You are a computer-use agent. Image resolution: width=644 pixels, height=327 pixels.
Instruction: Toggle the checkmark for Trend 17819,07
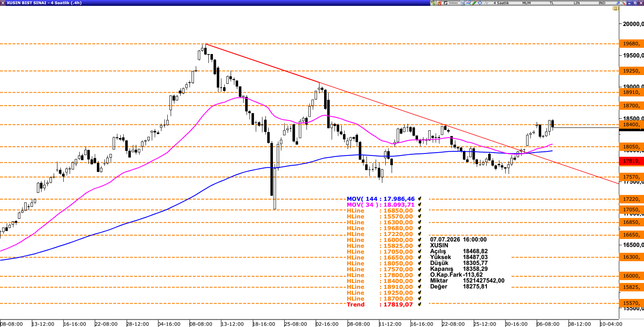point(419,304)
